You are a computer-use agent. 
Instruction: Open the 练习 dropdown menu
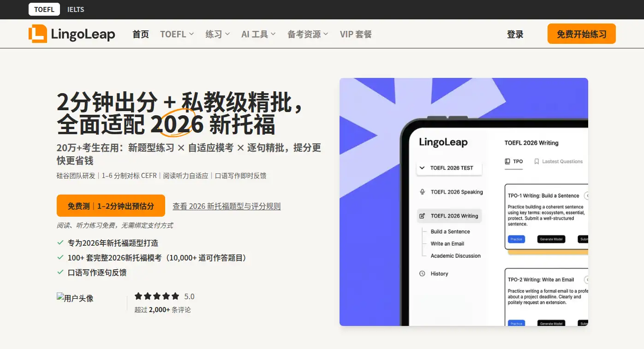218,34
